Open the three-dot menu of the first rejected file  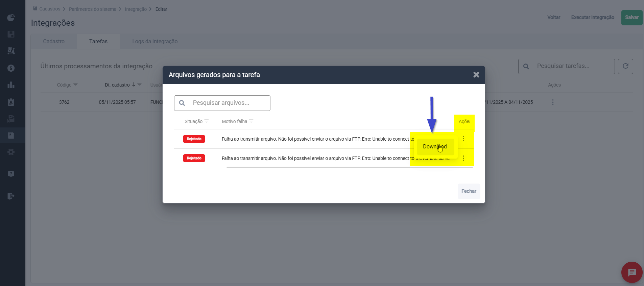click(463, 139)
